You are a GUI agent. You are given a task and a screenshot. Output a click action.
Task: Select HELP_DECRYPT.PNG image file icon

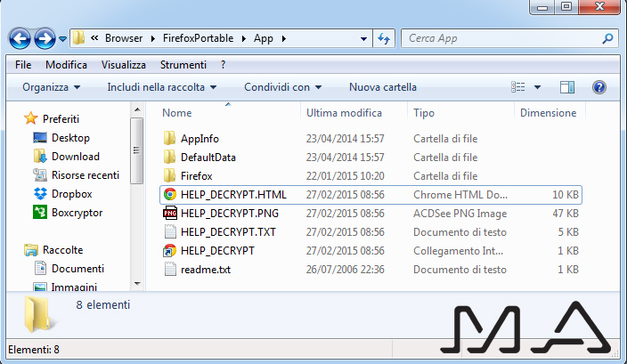[169, 214]
